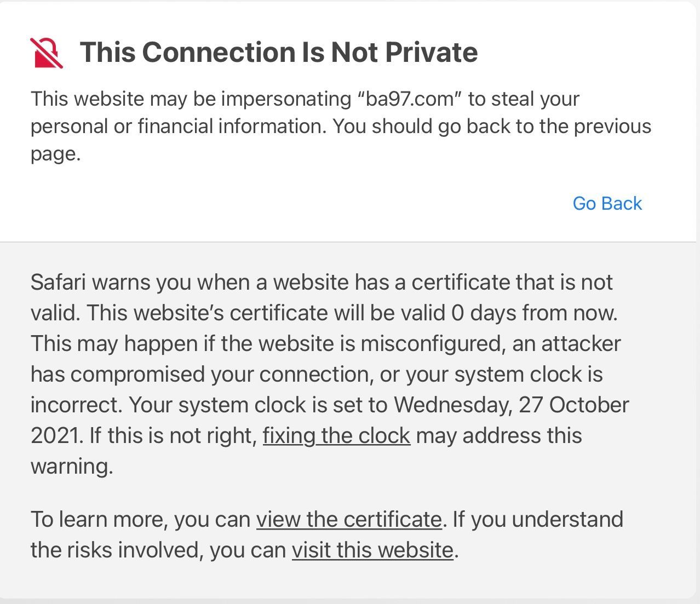The height and width of the screenshot is (604, 700).
Task: Proceed via the 'visit this website' link
Action: pos(372,549)
